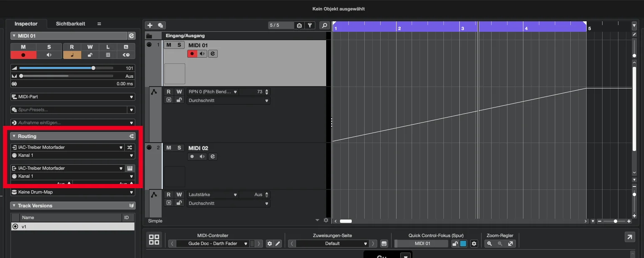
Task: Open the Keine Drum-Map dropdown
Action: tap(73, 192)
